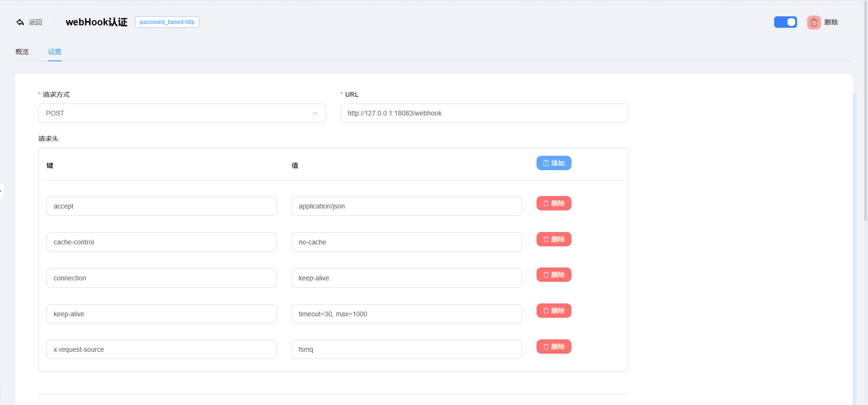Click the accept key input field
The height and width of the screenshot is (405, 868).
161,206
